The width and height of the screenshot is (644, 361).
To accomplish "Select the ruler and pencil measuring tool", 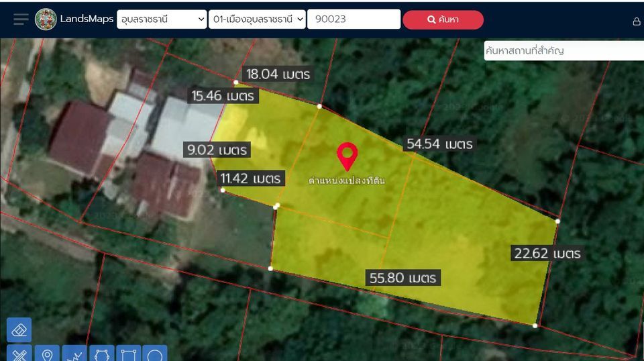I will point(19,354).
